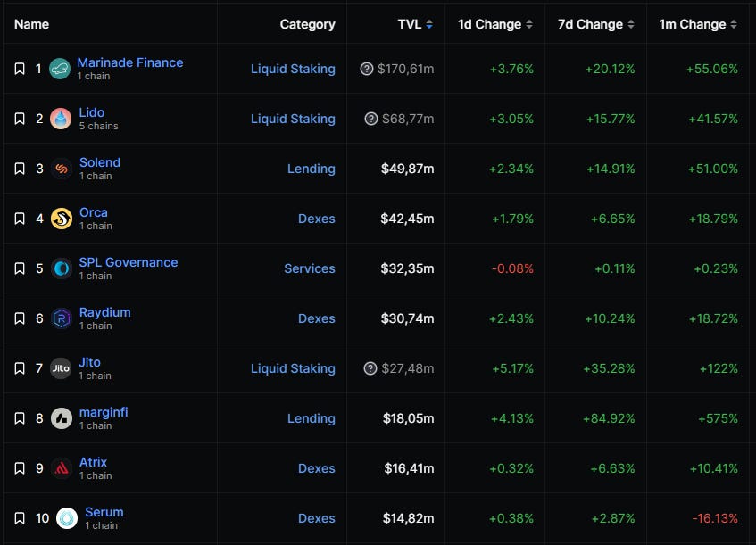The image size is (756, 545).
Task: Click the Raydium logo icon
Action: pyautogui.click(x=62, y=318)
